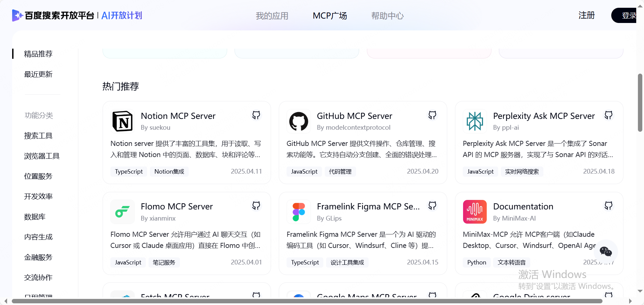Click the scroll-right arrow of horizontal scrollbar
This screenshot has height=305, width=644.
630,301
